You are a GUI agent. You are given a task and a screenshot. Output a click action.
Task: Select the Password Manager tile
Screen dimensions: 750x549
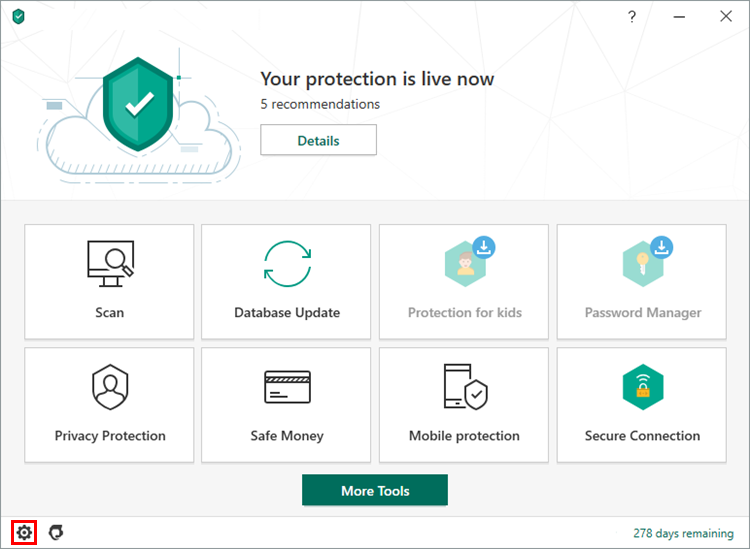point(641,282)
